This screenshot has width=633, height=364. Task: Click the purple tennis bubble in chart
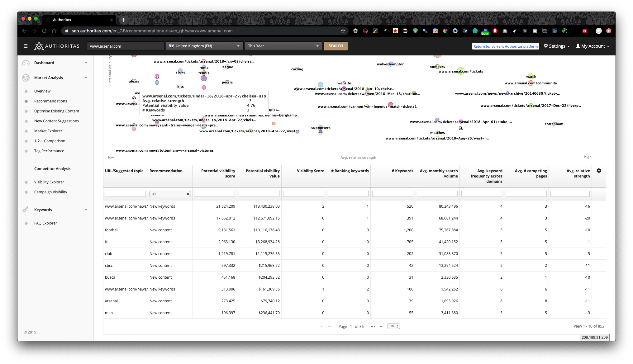click(204, 78)
